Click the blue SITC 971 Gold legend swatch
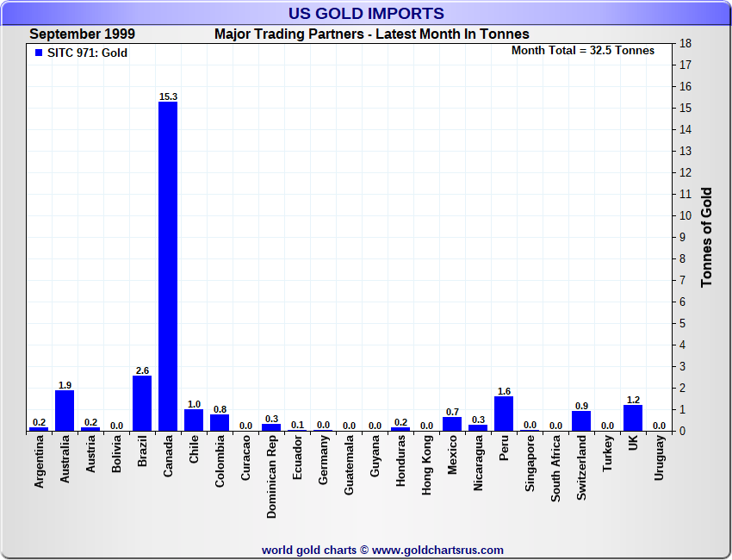Image resolution: width=732 pixels, height=560 pixels. coord(38,53)
